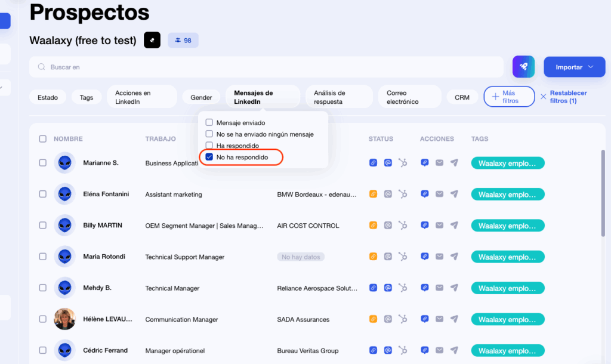611x364 pixels.
Task: Click grey email status icon for Billy MARTIN
Action: (x=388, y=225)
